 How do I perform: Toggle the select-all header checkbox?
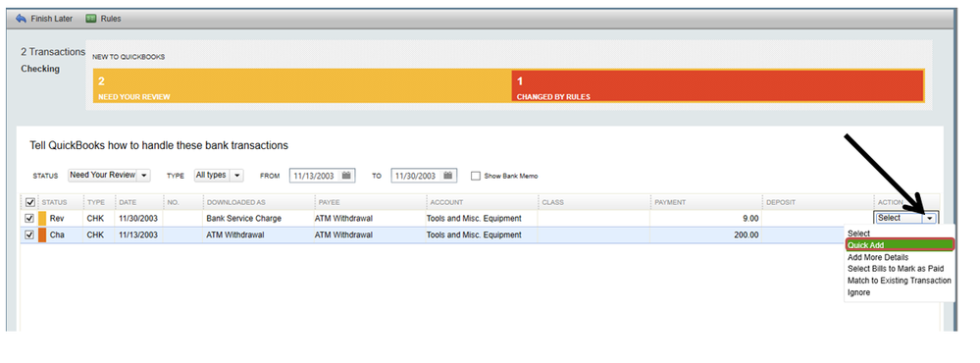[29, 202]
